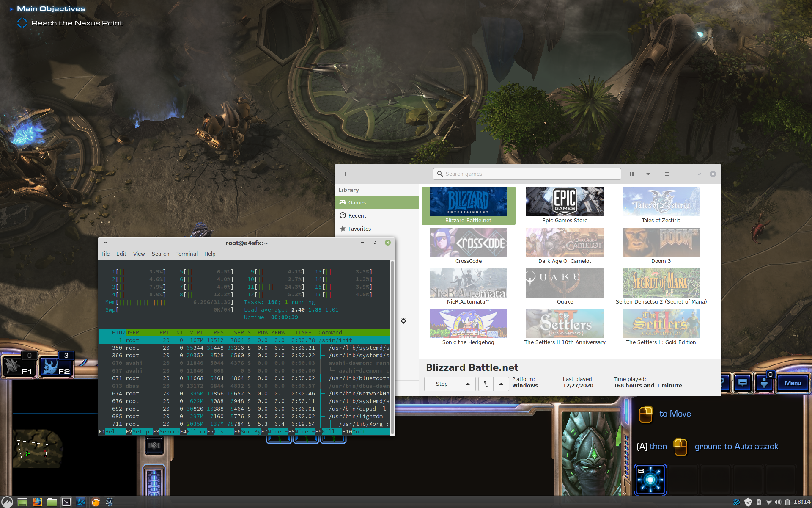The width and height of the screenshot is (812, 508).
Task: Open Firefox from the taskbar
Action: (38, 502)
